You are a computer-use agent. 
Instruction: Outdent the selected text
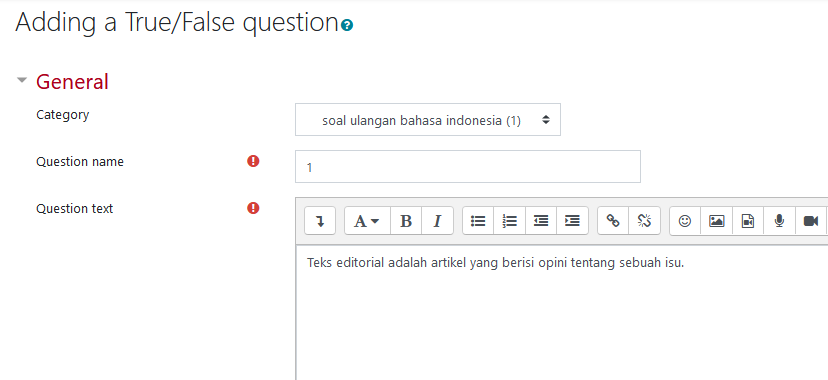coord(541,221)
